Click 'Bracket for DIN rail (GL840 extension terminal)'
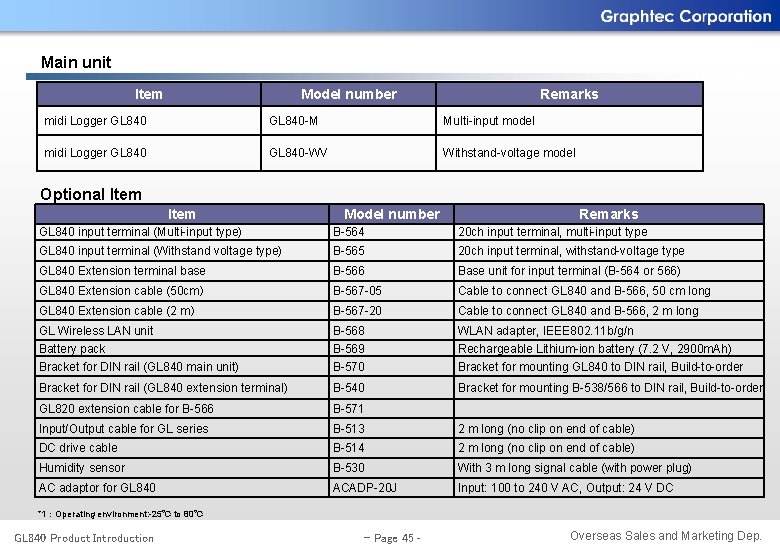This screenshot has width=780, height=551. pos(163,388)
